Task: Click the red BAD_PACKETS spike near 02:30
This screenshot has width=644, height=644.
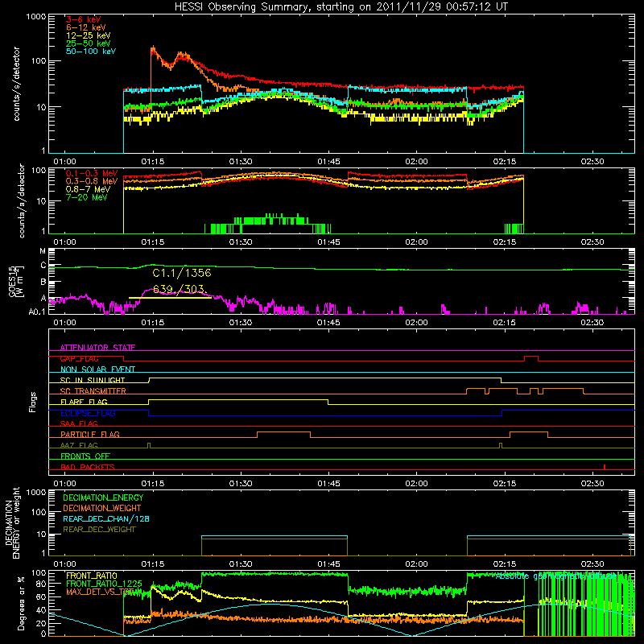Action: click(x=605, y=467)
